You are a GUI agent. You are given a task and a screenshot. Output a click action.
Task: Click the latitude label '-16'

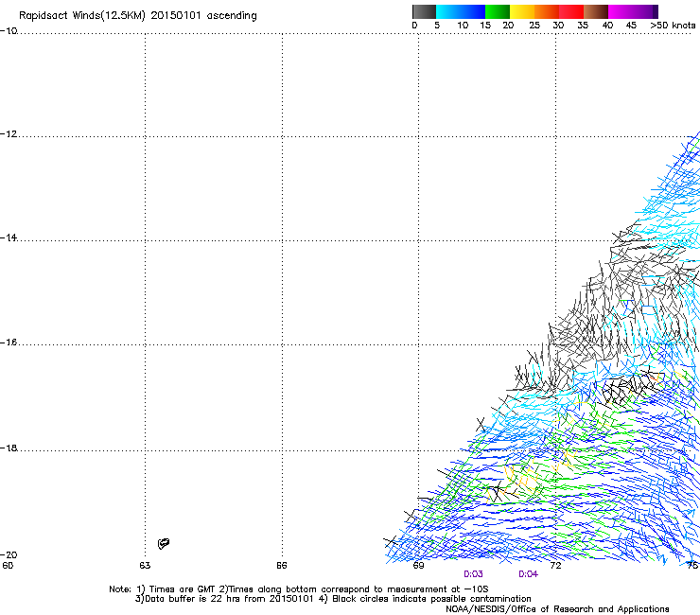pyautogui.click(x=9, y=343)
